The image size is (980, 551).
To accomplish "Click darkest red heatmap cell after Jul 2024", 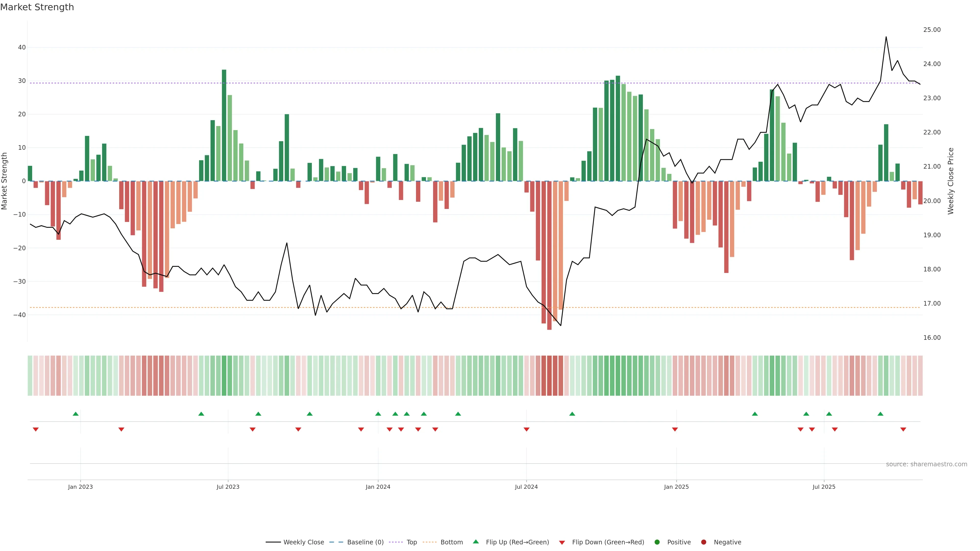I will (549, 376).
